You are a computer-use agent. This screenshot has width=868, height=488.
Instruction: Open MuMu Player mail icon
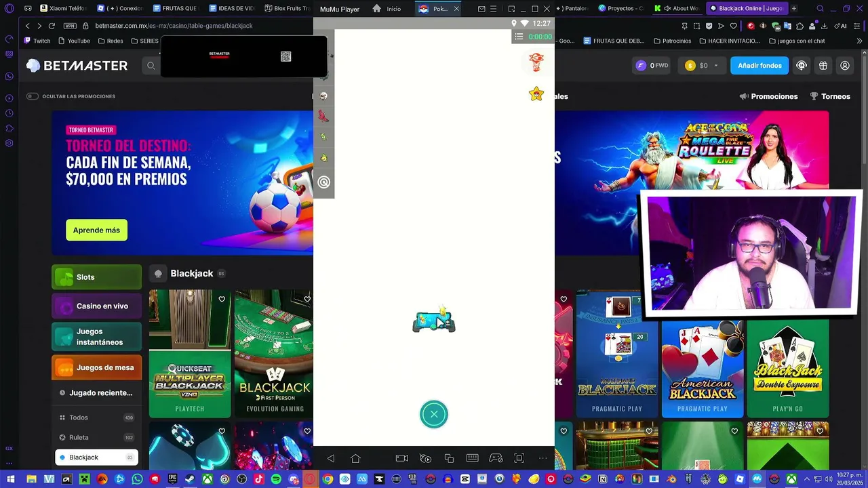point(481,9)
